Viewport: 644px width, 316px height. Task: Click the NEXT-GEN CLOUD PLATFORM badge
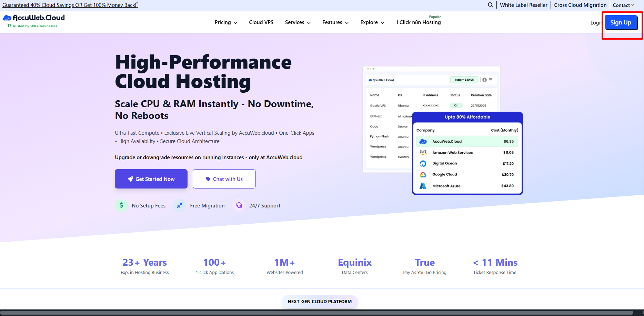coord(320,302)
